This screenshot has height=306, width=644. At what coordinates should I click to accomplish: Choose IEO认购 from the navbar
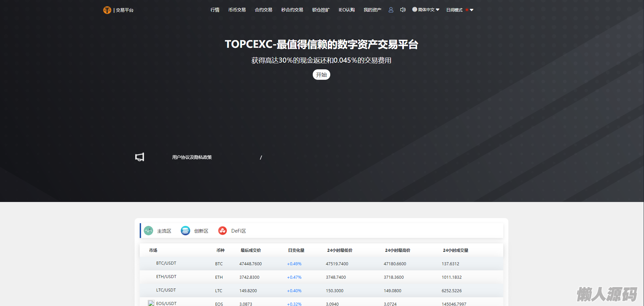[347, 10]
